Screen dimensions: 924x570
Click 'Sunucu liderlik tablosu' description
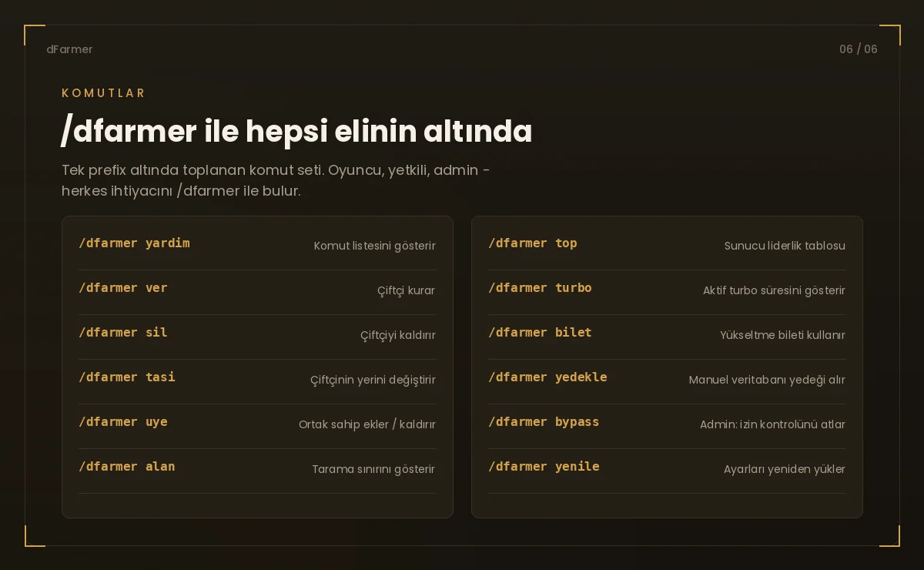click(x=785, y=246)
